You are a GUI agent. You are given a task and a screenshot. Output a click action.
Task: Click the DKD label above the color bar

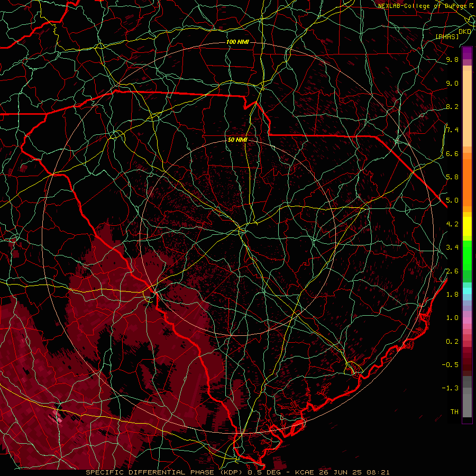click(465, 32)
